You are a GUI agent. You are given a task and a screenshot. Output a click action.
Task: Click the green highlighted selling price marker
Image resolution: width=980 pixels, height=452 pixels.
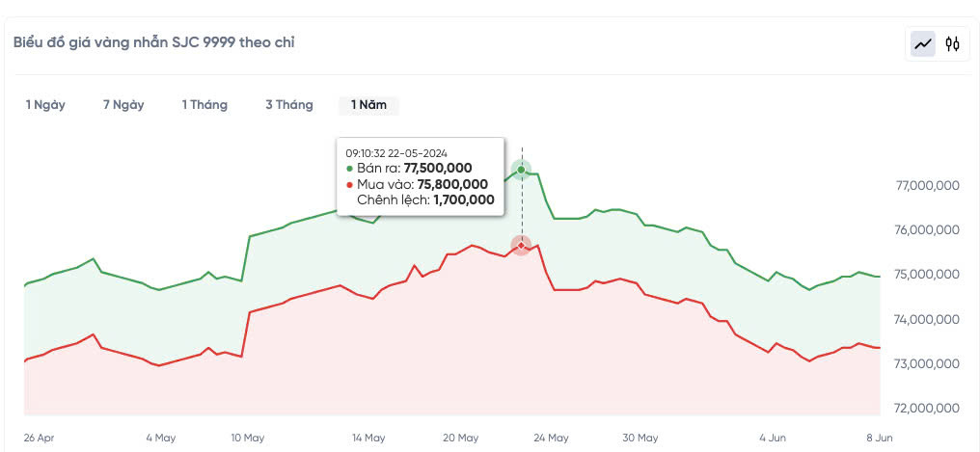522,170
